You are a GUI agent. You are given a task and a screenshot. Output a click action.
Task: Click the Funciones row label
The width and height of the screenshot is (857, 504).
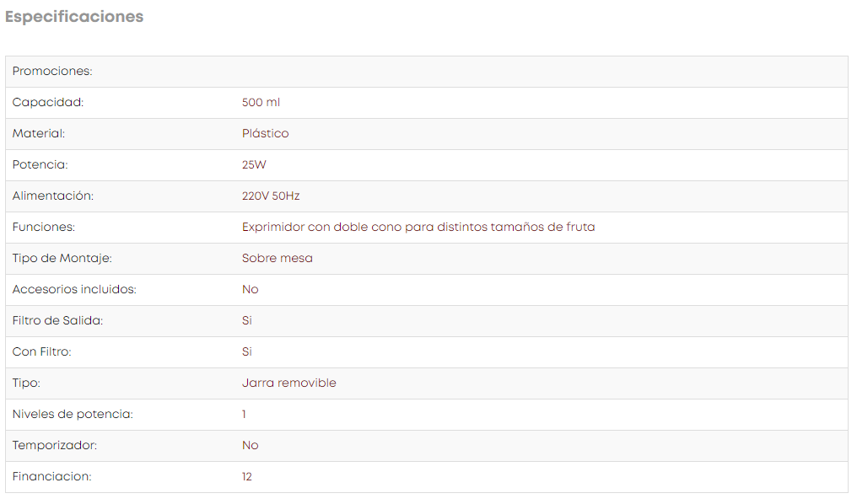click(44, 227)
